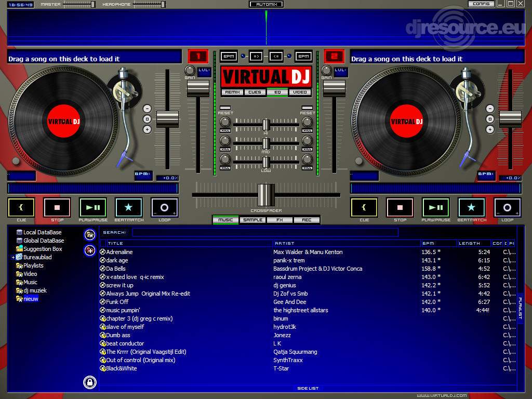Open the Side List panel
The width and height of the screenshot is (532, 399).
pyautogui.click(x=308, y=388)
